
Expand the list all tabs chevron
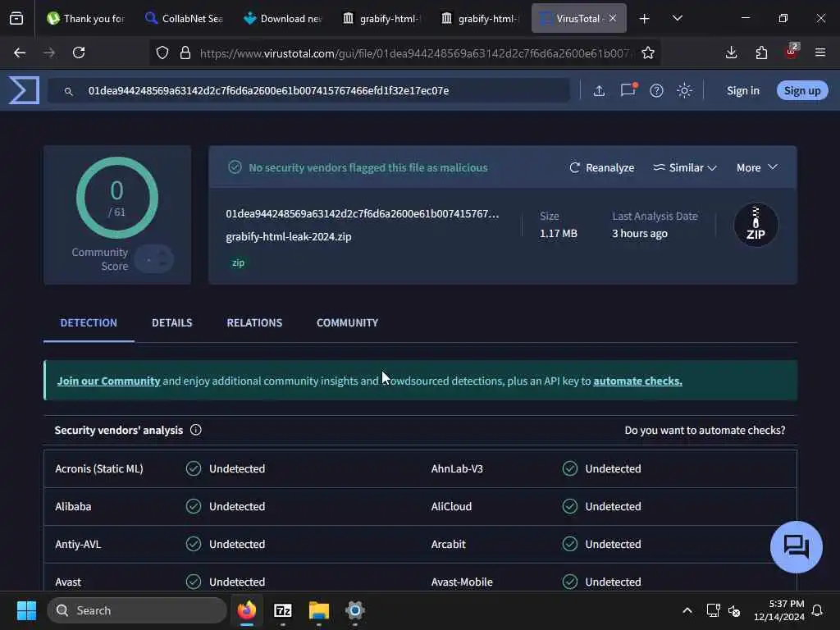point(677,18)
